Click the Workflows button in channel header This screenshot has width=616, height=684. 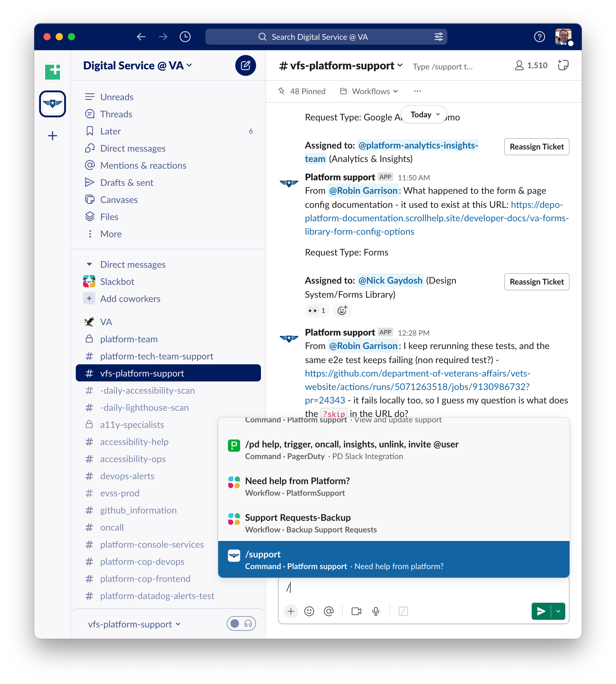click(369, 91)
